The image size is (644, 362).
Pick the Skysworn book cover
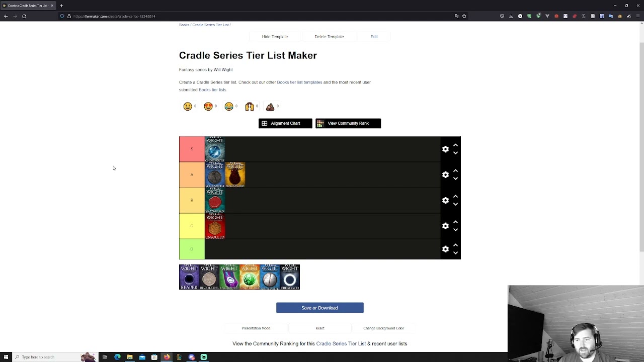tap(215, 200)
